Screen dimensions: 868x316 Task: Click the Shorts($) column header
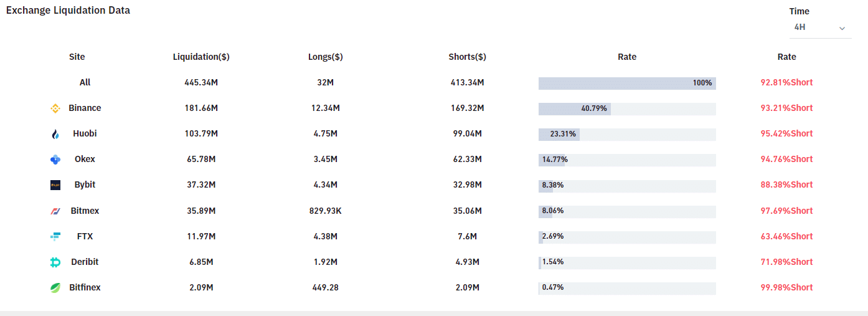(467, 57)
